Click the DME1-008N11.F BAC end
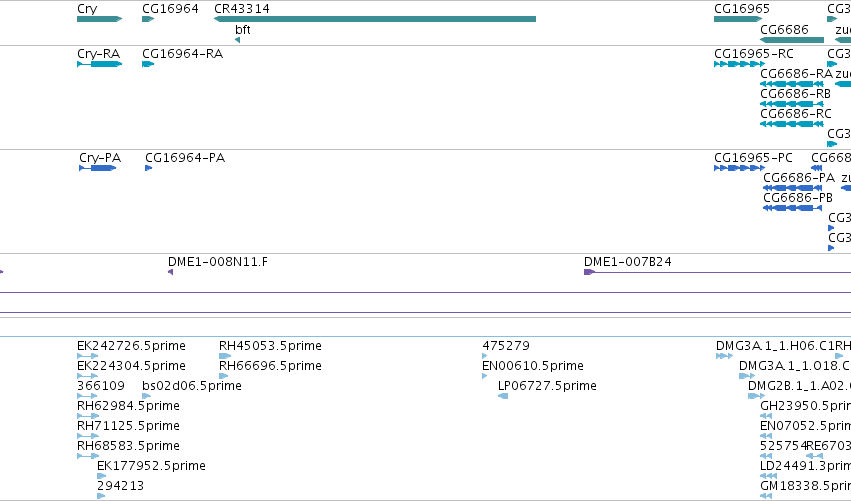This screenshot has height=501, width=851. 170,272
